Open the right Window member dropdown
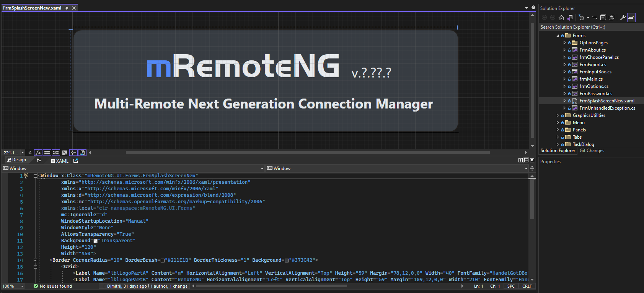Viewport: 644px width, 293px height. coord(526,168)
